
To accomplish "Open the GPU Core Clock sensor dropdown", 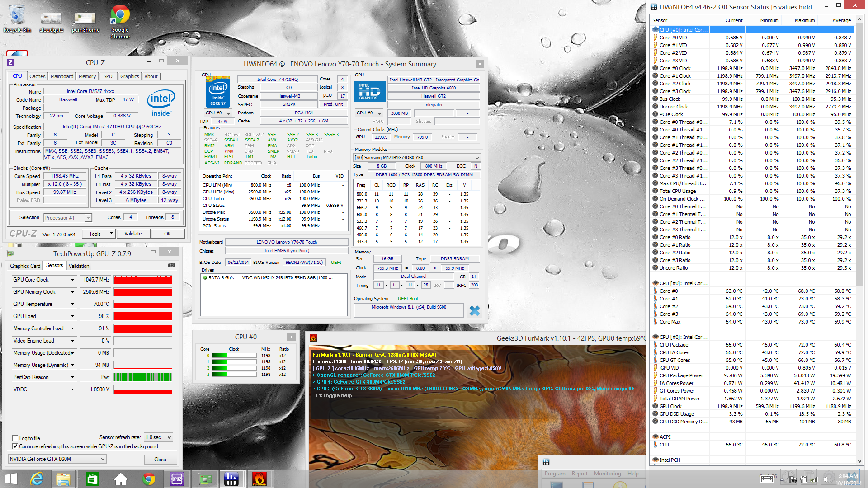I will point(72,280).
